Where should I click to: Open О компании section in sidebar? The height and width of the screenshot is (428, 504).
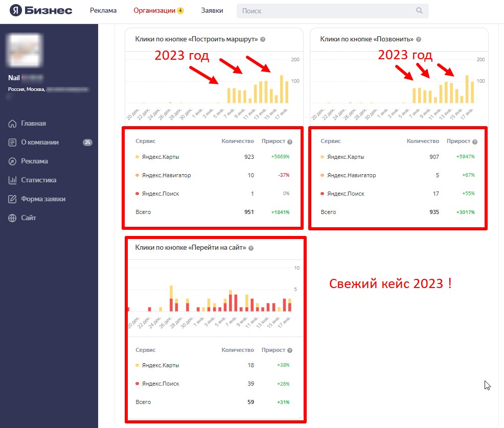point(40,142)
